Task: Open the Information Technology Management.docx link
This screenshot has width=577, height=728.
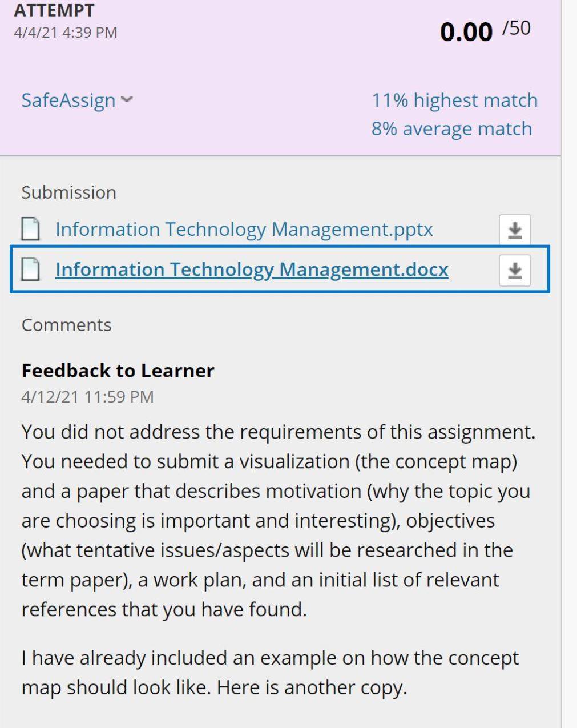Action: click(252, 269)
